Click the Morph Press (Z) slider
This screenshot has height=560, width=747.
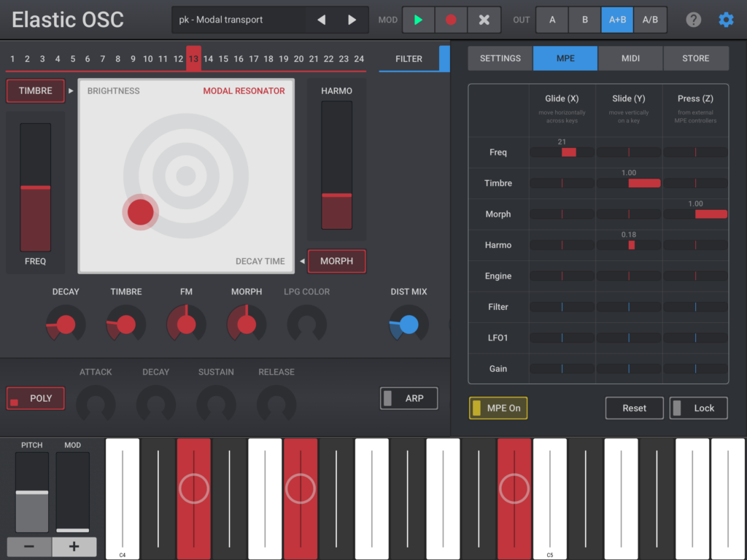pos(695,214)
